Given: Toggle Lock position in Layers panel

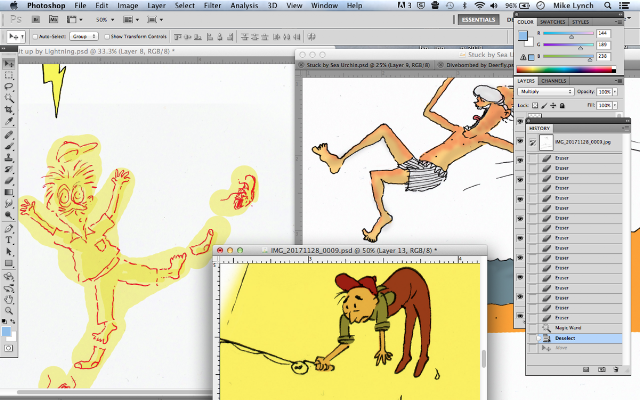Looking at the screenshot, I should (553, 105).
